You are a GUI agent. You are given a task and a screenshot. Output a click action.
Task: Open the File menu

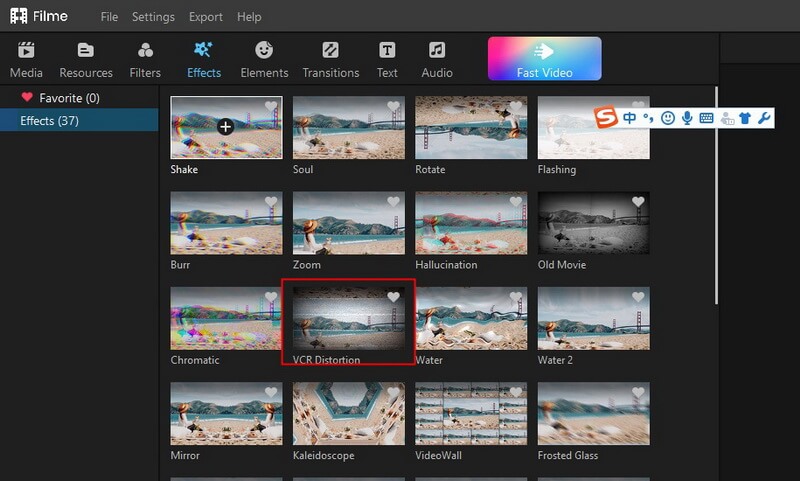tap(109, 17)
